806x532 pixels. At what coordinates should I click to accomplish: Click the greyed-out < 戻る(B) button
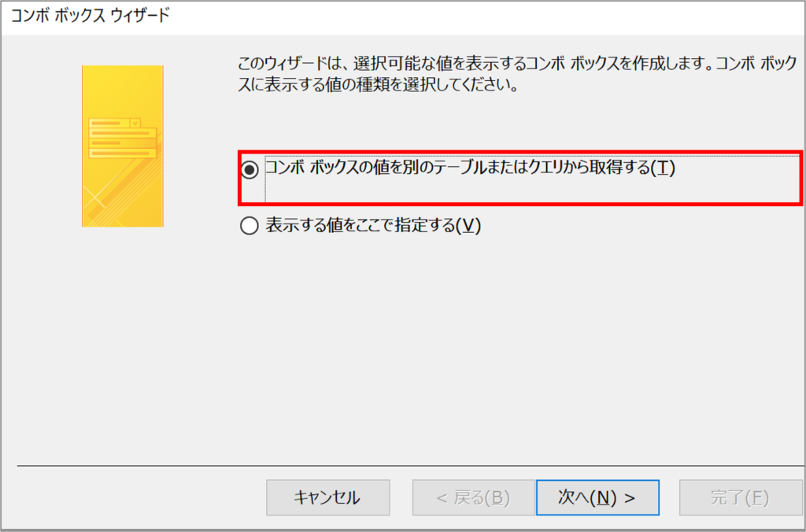473,497
